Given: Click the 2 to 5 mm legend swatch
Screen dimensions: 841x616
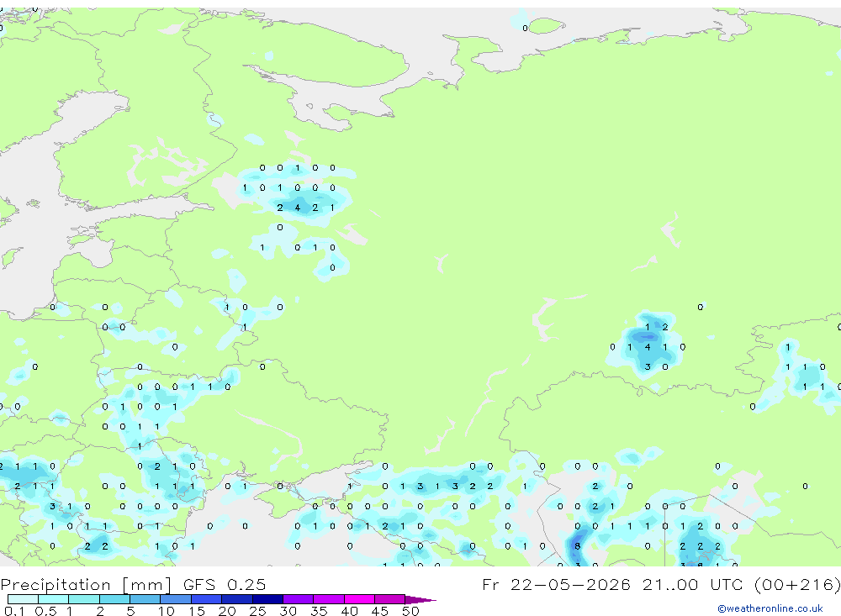Looking at the screenshot, I should pos(114,599).
